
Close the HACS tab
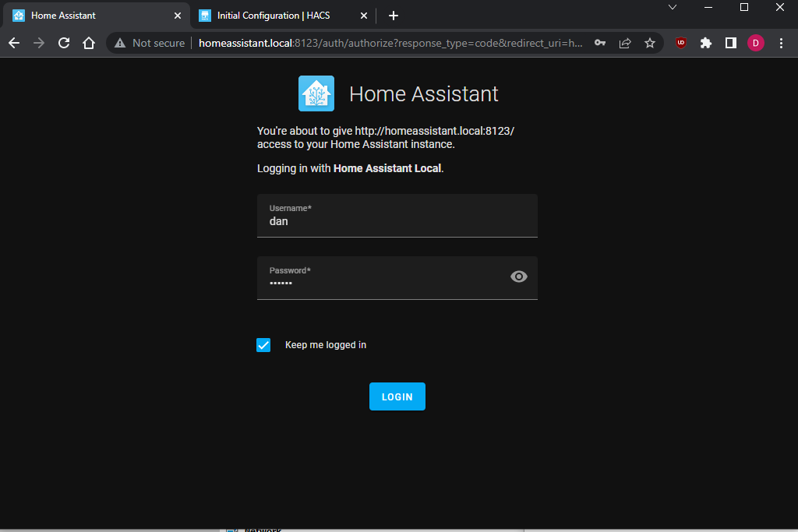(364, 16)
